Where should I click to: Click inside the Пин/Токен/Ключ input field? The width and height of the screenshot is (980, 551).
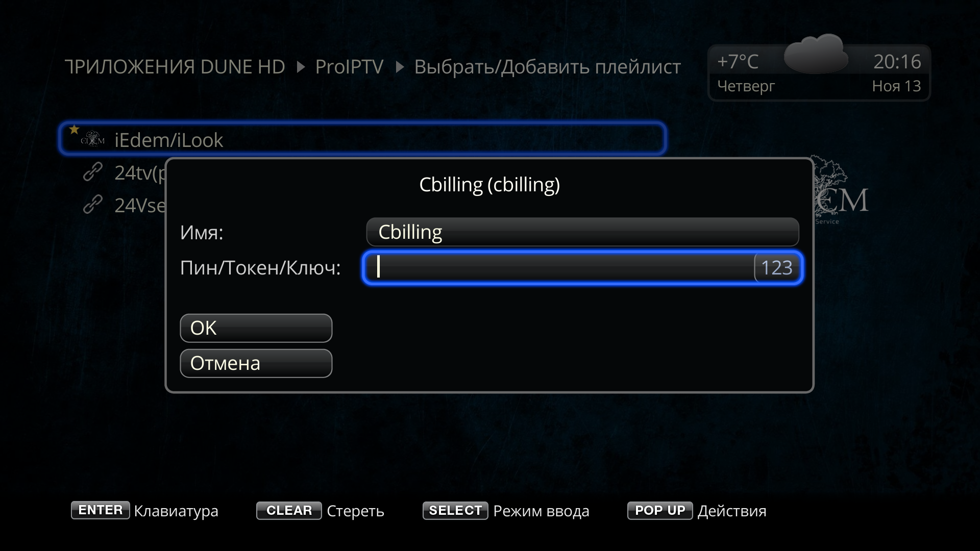[x=582, y=268]
